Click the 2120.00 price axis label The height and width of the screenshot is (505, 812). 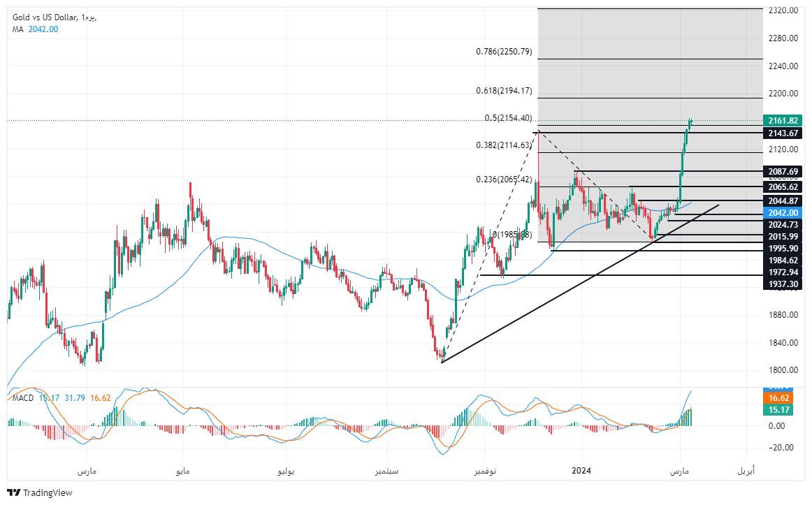tap(783, 149)
